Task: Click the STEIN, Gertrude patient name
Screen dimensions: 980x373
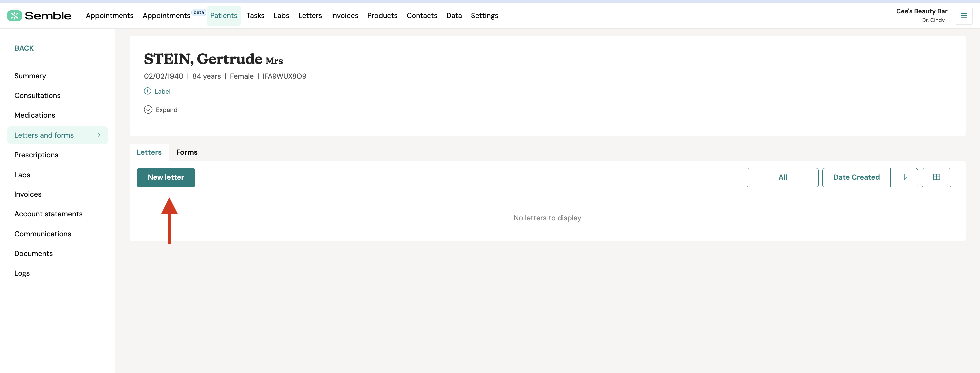Action: pyautogui.click(x=203, y=59)
